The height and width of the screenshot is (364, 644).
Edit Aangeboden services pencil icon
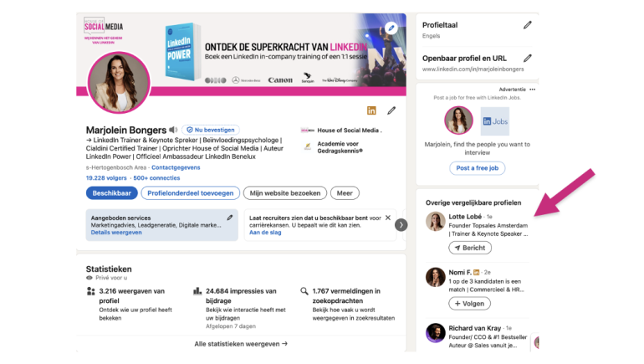pos(230,218)
